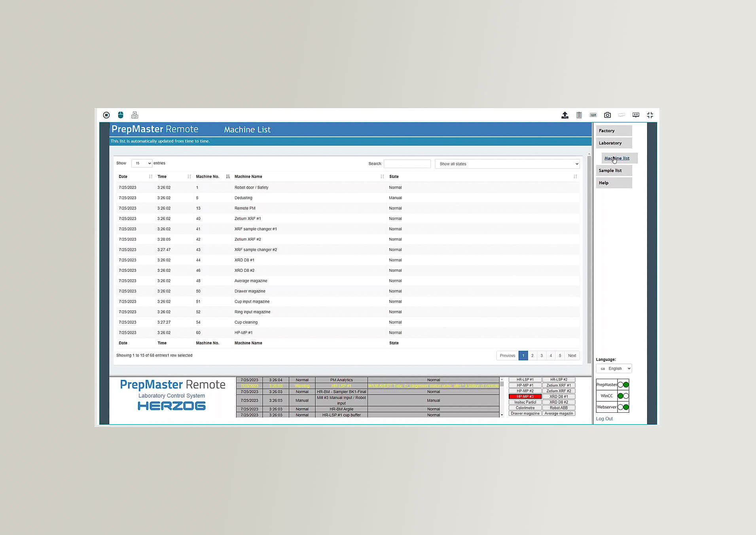The width and height of the screenshot is (756, 535).
Task: Click the red HP-MP #3 alarm button
Action: [x=525, y=397]
